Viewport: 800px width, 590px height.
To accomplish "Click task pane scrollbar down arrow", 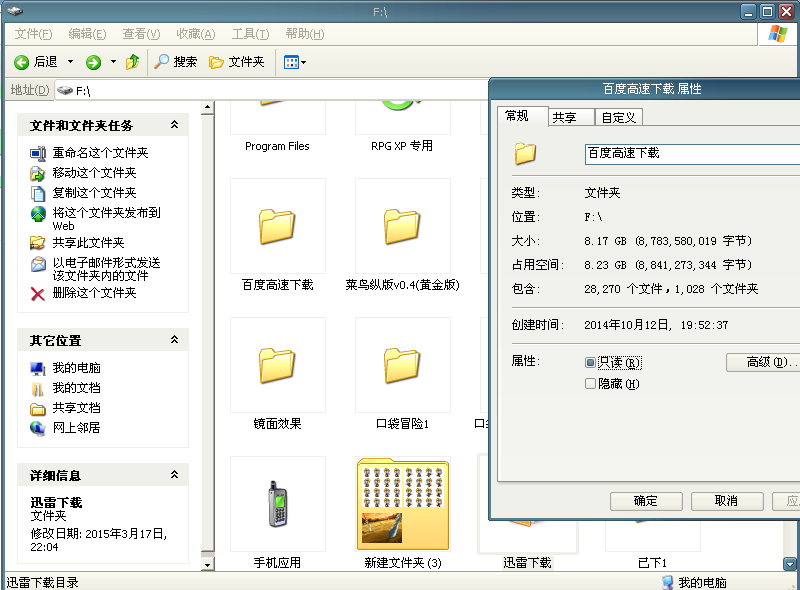I will point(207,564).
